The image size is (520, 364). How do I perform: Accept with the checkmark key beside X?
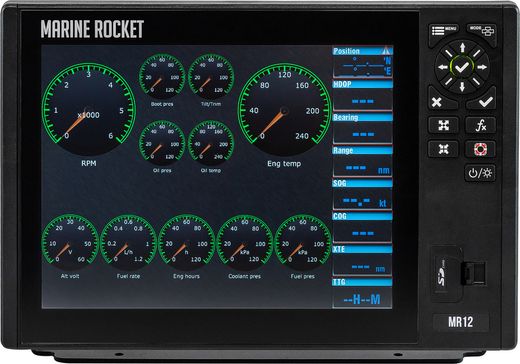484,101
